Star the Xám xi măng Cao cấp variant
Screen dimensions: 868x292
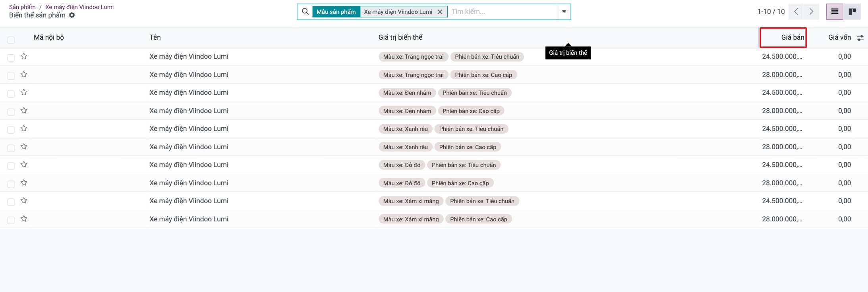click(x=24, y=219)
